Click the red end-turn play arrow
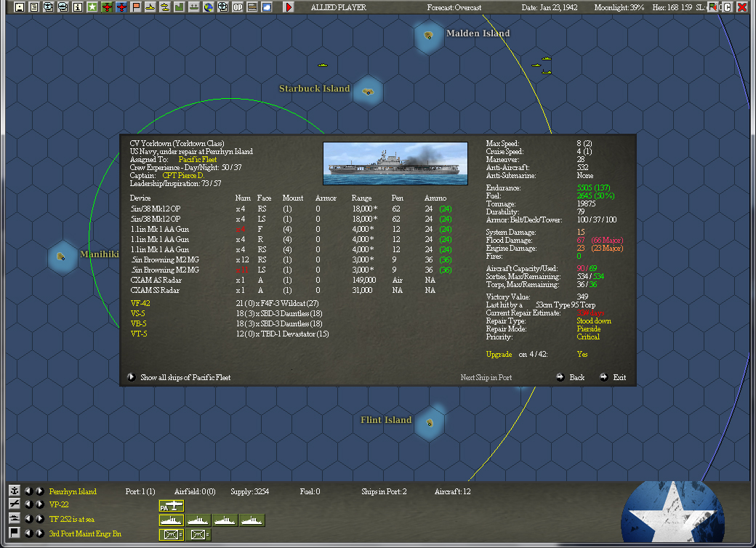 click(x=289, y=7)
